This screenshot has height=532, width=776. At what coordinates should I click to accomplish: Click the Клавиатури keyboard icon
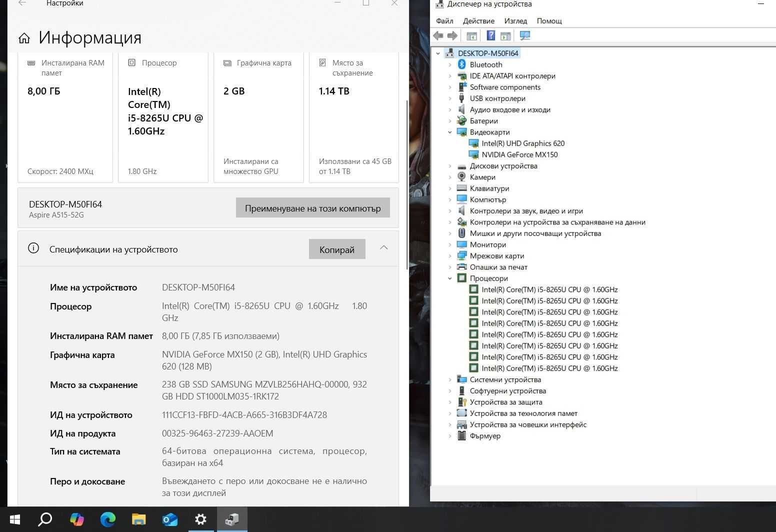[x=462, y=188]
